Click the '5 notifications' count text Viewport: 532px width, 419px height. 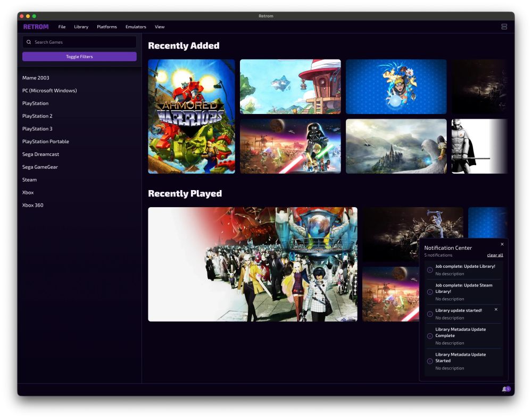(x=438, y=255)
